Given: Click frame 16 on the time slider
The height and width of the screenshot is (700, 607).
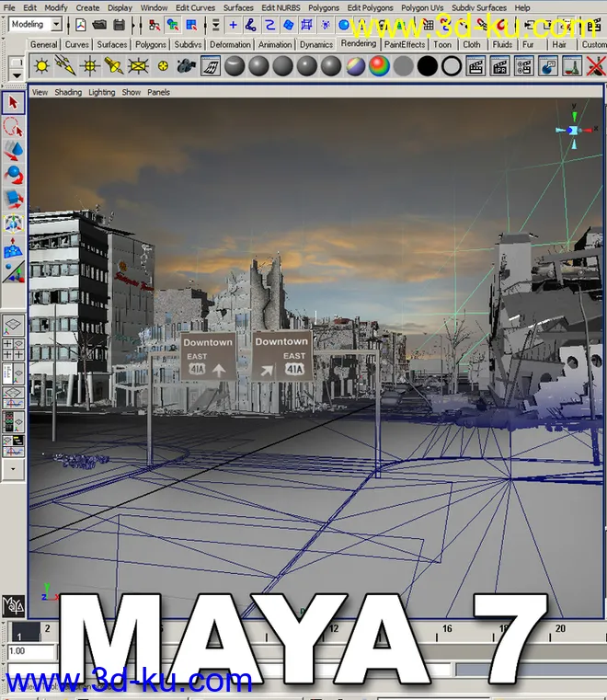Looking at the screenshot, I should click(447, 630).
